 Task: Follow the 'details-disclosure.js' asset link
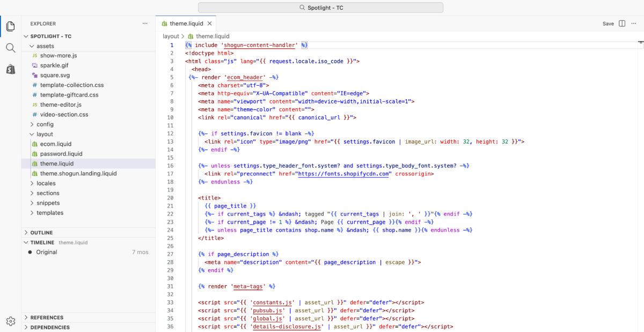(x=287, y=327)
